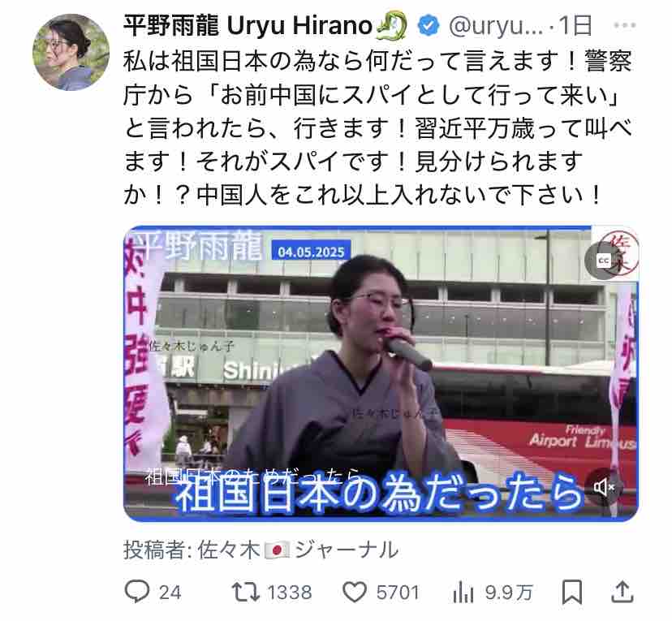672x621 pixels.
Task: Open the reply comment icon
Action: coord(136,592)
